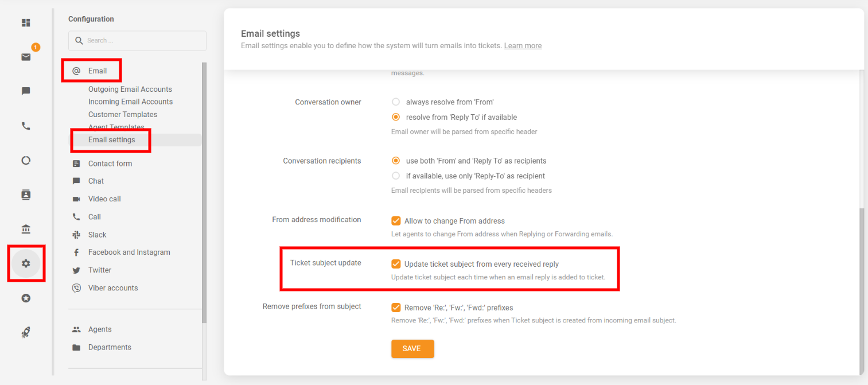Click the orange SAVE button
This screenshot has width=868, height=385.
click(x=412, y=349)
